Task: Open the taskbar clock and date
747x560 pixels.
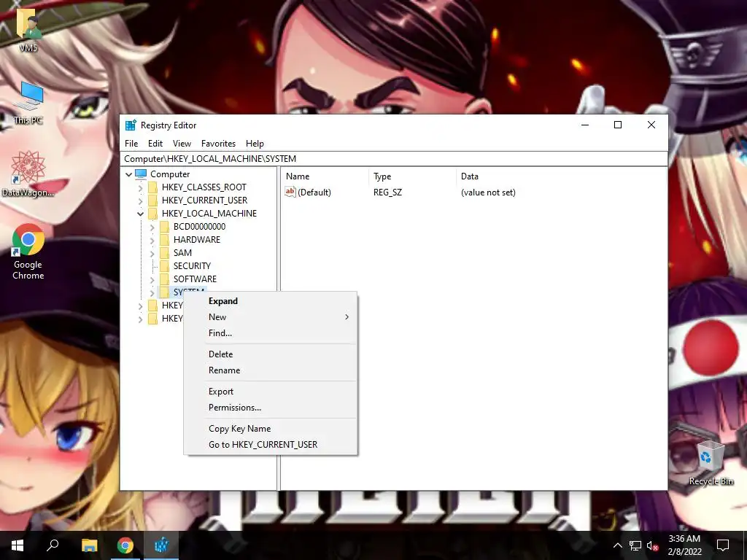Action: [684, 545]
